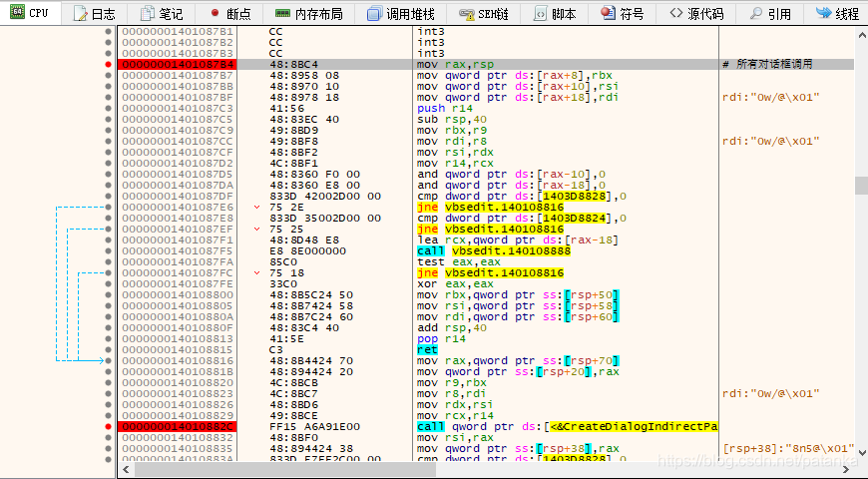Open the 日志 log tab
The width and height of the screenshot is (868, 479).
point(94,13)
